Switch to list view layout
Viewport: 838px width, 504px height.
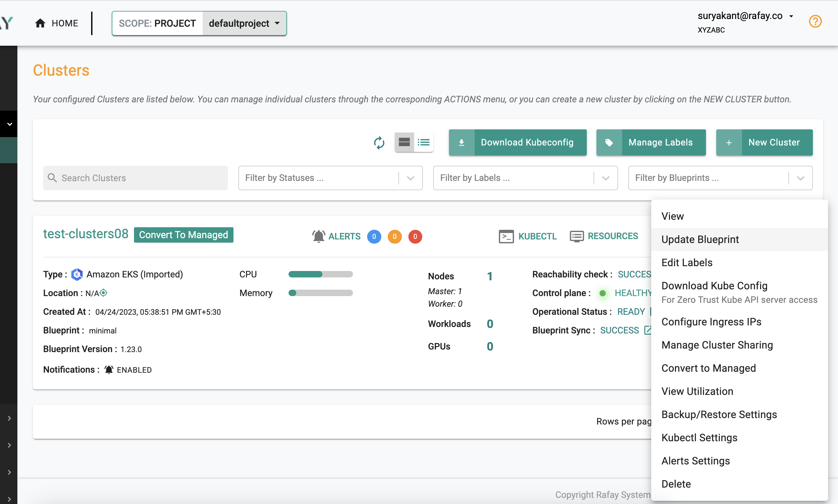tap(424, 142)
